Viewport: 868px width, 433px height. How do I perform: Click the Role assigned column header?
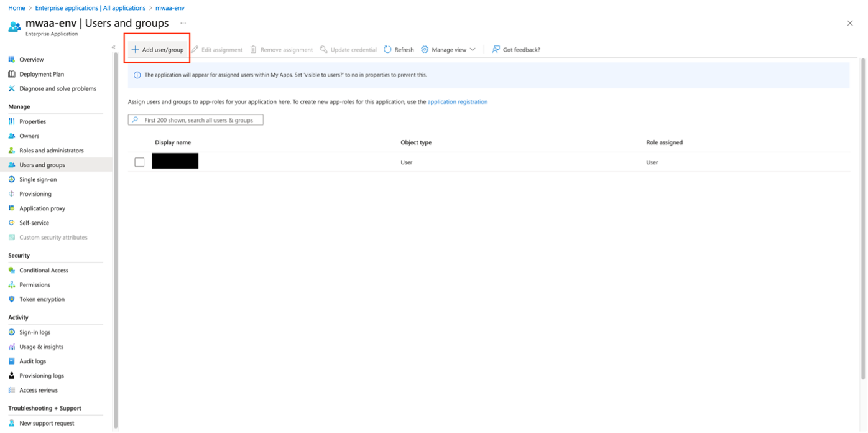(665, 142)
